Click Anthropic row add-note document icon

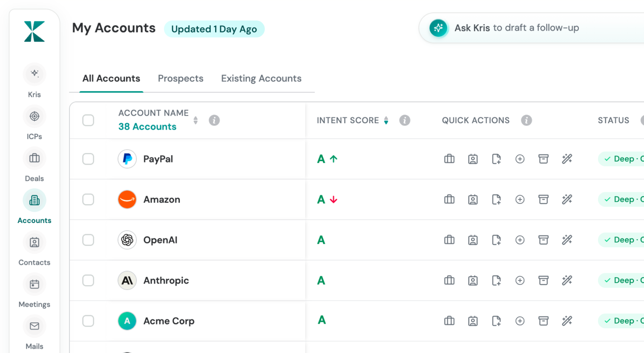[496, 281]
